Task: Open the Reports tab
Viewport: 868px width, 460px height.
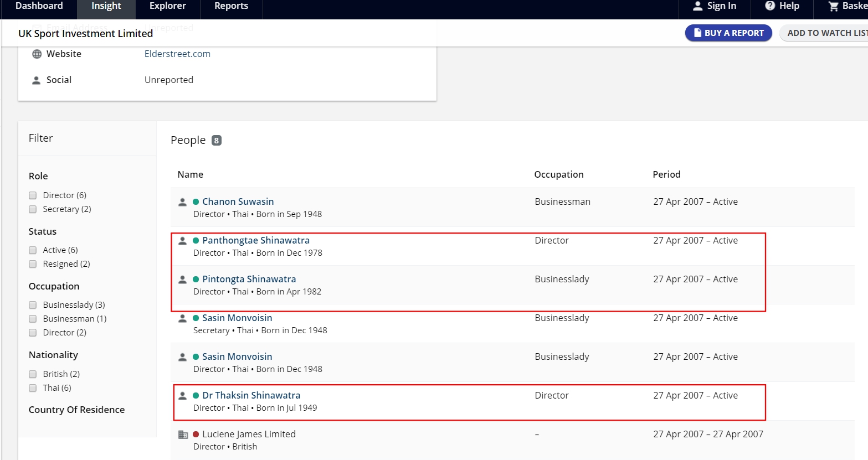Action: [x=231, y=6]
